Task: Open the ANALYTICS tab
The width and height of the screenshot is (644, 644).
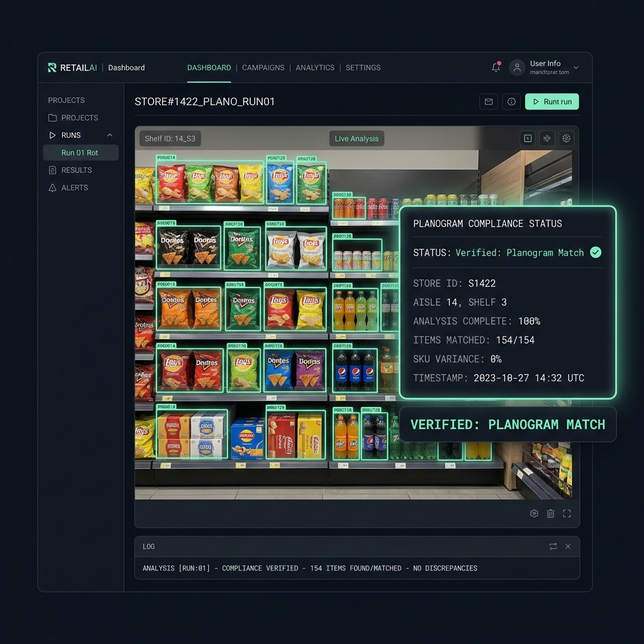Action: 315,68
